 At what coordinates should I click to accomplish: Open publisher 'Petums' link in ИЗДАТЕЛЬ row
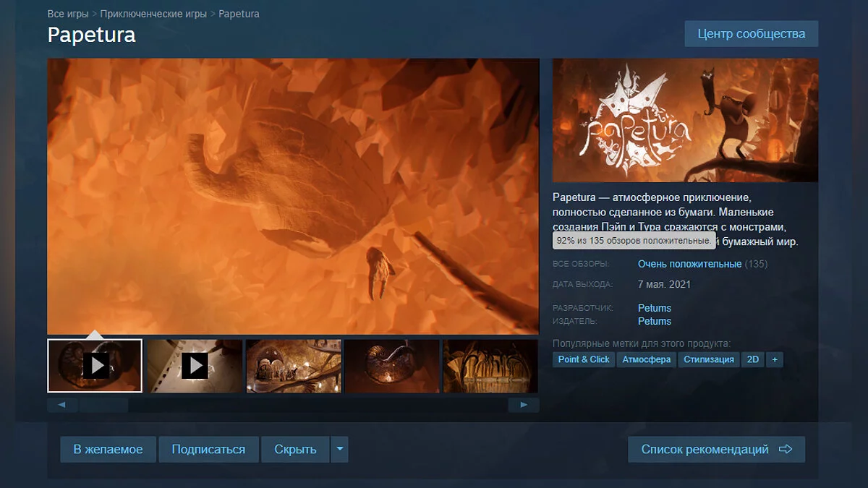coord(655,321)
